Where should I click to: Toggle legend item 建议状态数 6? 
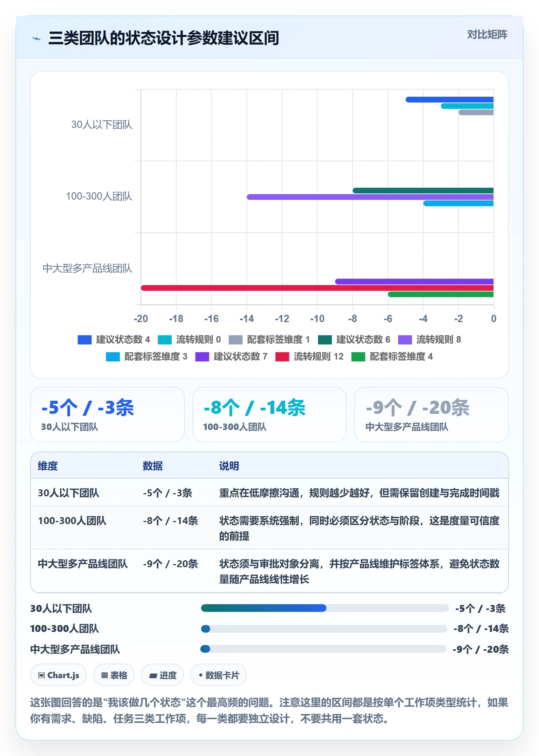(354, 339)
